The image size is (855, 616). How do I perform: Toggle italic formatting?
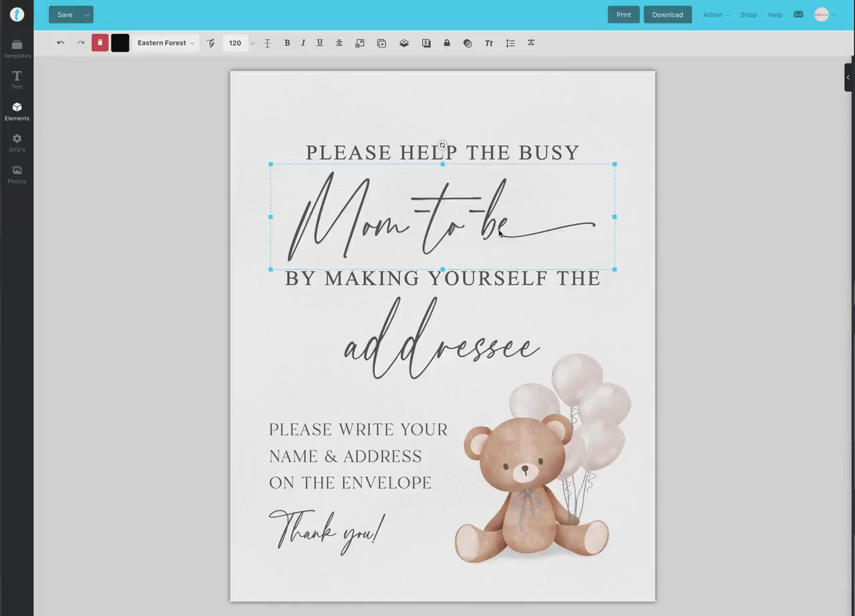point(303,43)
